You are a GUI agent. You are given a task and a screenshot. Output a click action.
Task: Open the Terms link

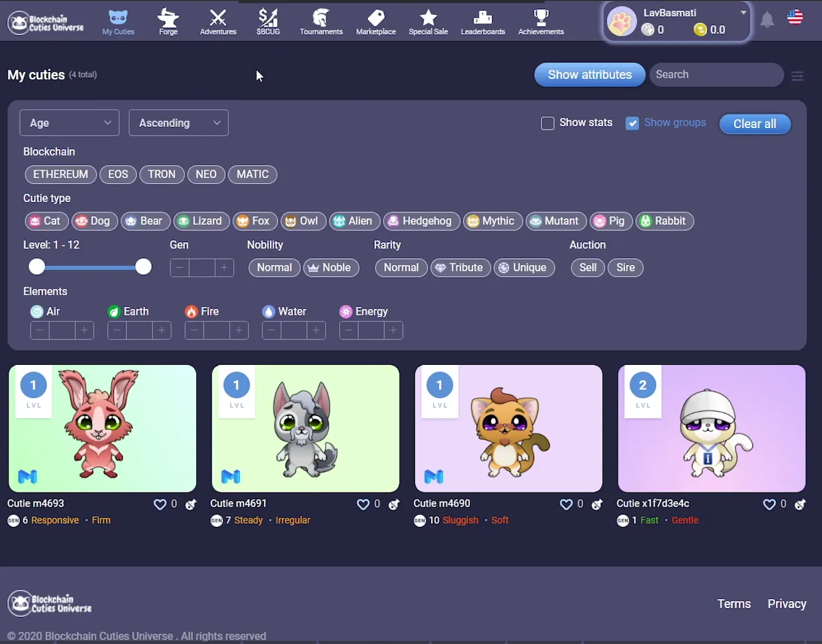[734, 604]
